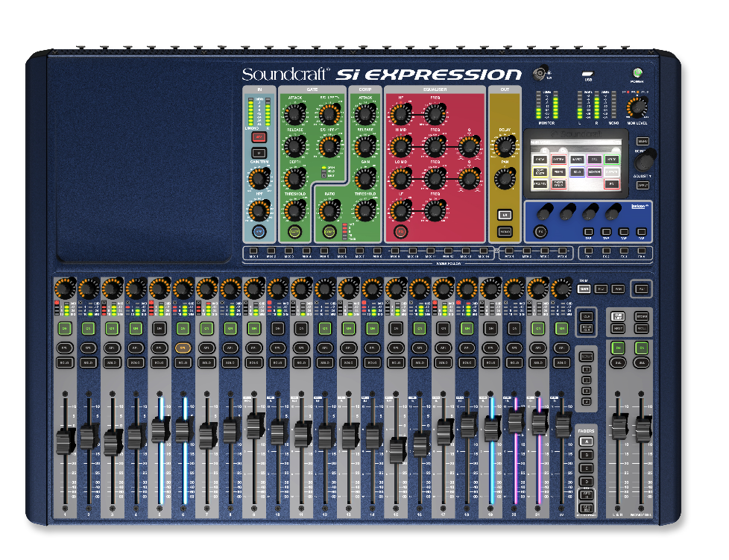729x560 pixels.
Task: Click the APPLY button under the adjust encoder
Action: click(x=643, y=185)
